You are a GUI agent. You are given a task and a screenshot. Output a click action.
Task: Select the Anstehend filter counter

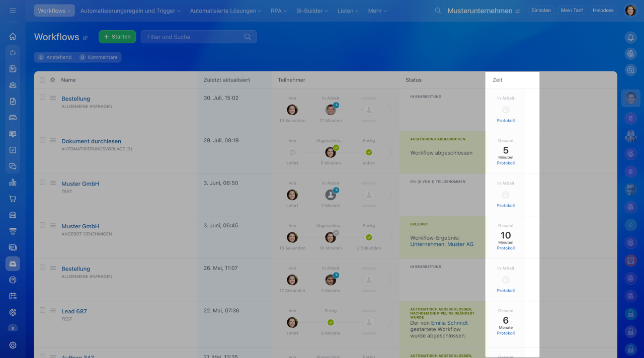point(55,57)
